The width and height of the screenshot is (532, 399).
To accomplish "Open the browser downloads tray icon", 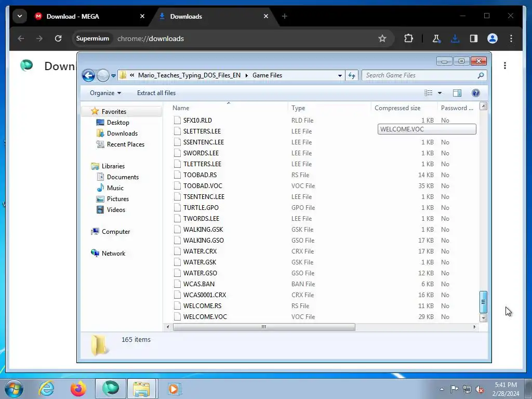I will [x=455, y=38].
